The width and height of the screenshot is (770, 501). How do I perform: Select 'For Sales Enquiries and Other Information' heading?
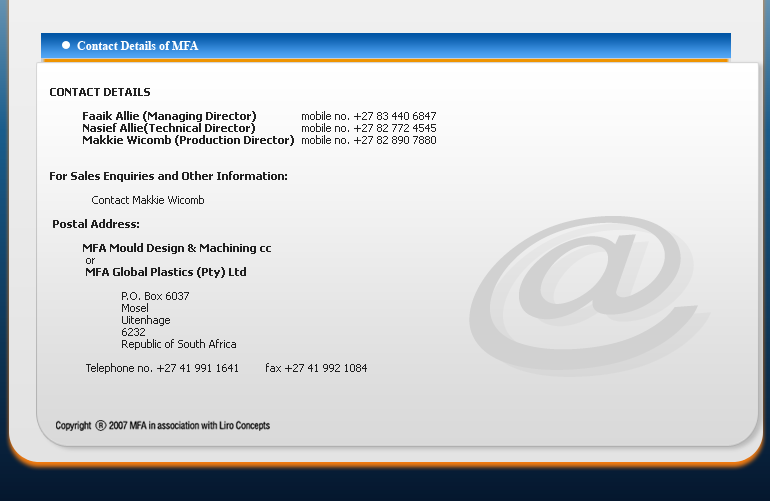[168, 176]
